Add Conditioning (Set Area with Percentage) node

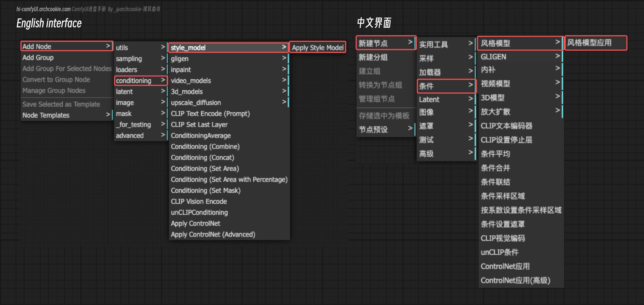(x=229, y=179)
